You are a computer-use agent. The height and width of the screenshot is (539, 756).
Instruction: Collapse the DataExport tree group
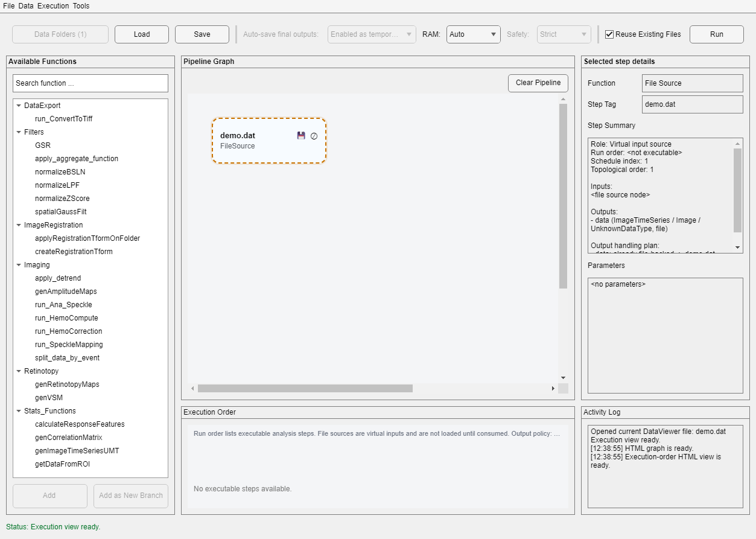click(x=19, y=106)
